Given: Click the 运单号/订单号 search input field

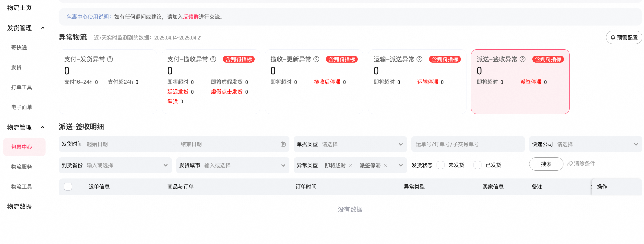Looking at the screenshot, I should tap(467, 144).
